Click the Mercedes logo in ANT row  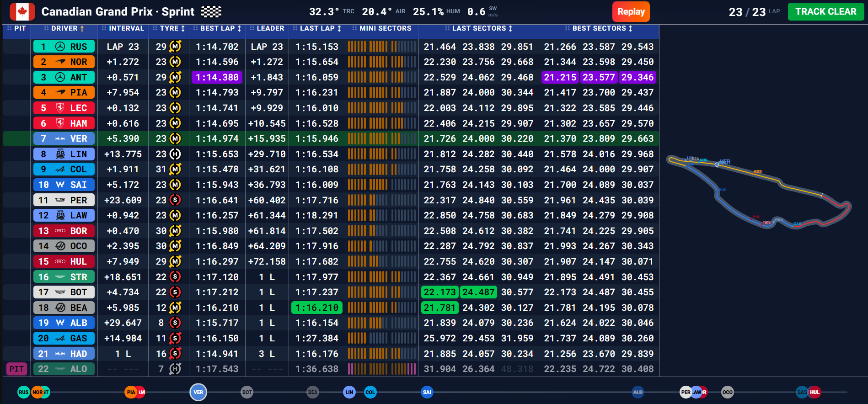[x=60, y=77]
